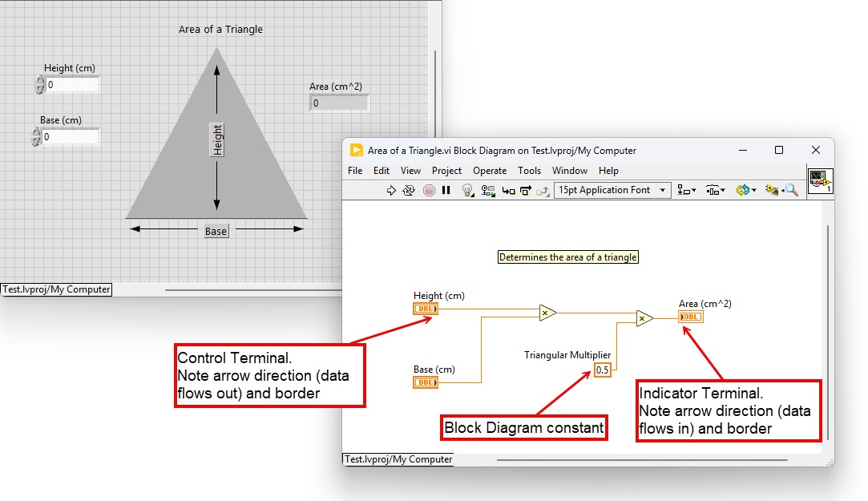This screenshot has width=868, height=501.
Task: Toggle Highlight Execution light bulb
Action: coord(468,191)
